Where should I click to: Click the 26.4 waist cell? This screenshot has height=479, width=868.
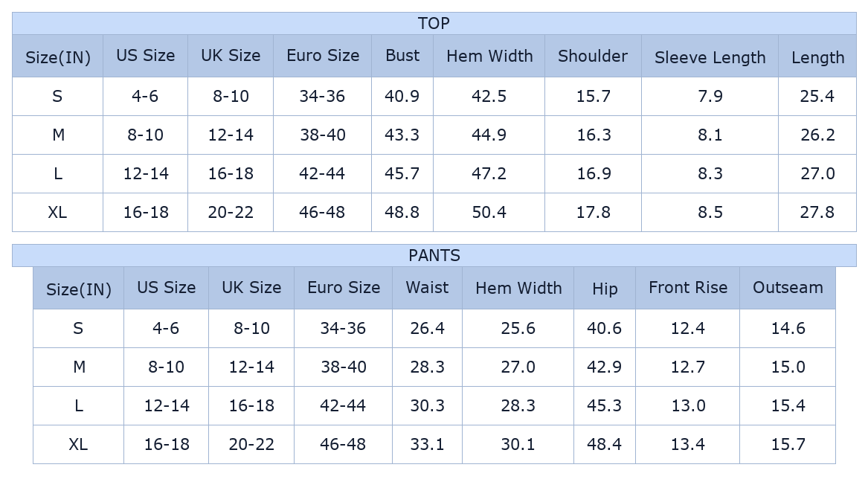(x=428, y=328)
